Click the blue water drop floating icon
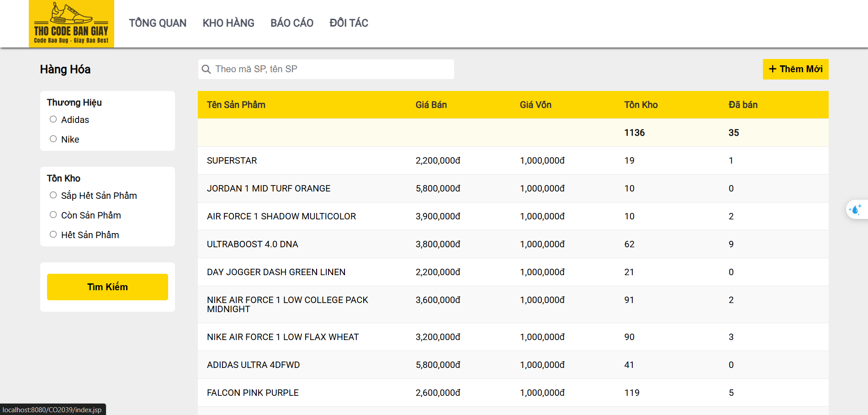This screenshot has width=868, height=415. click(855, 210)
